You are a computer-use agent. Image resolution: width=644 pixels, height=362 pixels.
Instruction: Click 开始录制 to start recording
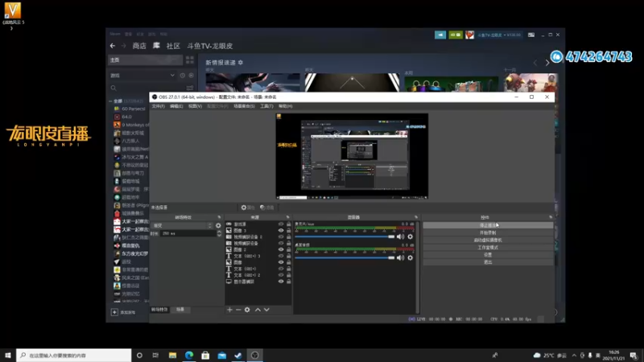point(488,232)
